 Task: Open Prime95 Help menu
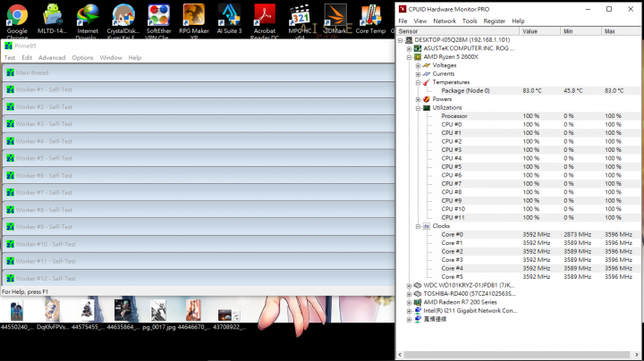135,57
